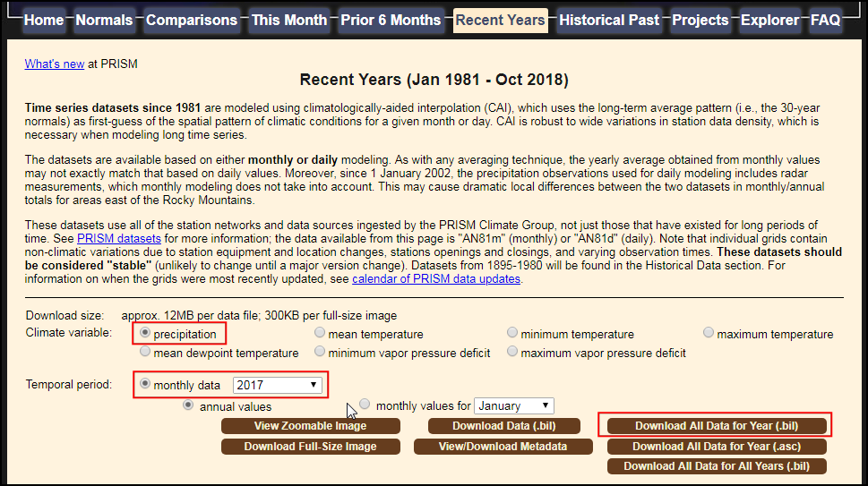Click the Download Full-Size Image button

[310, 446]
